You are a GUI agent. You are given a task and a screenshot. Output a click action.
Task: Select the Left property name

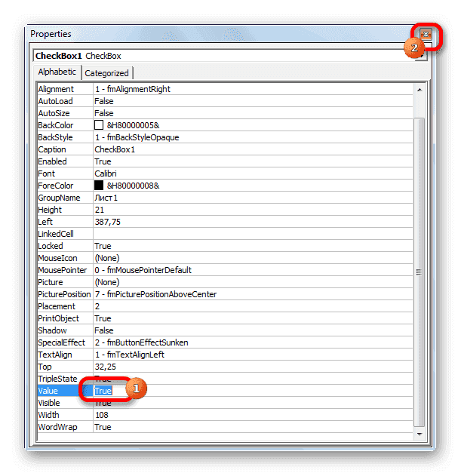45,222
